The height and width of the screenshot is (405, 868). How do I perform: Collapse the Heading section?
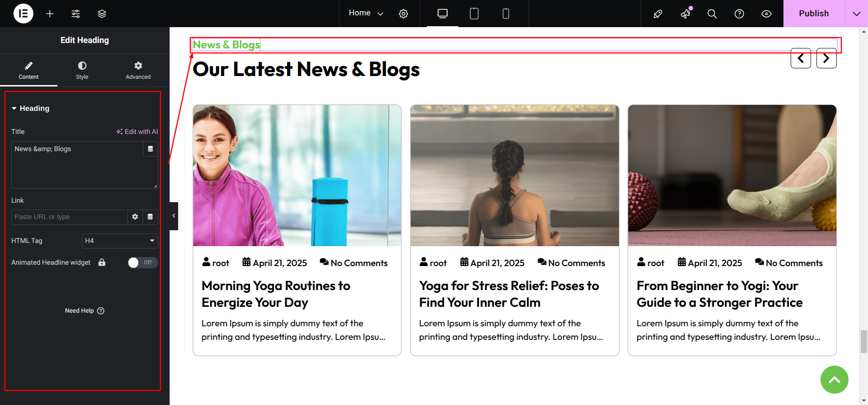(30, 109)
